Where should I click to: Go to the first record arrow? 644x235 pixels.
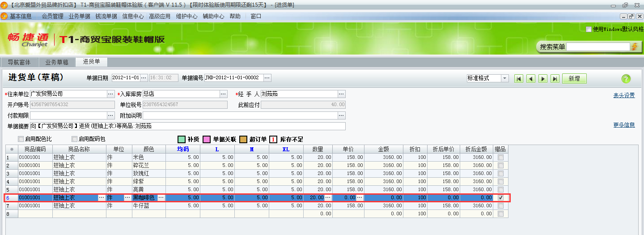(x=519, y=79)
